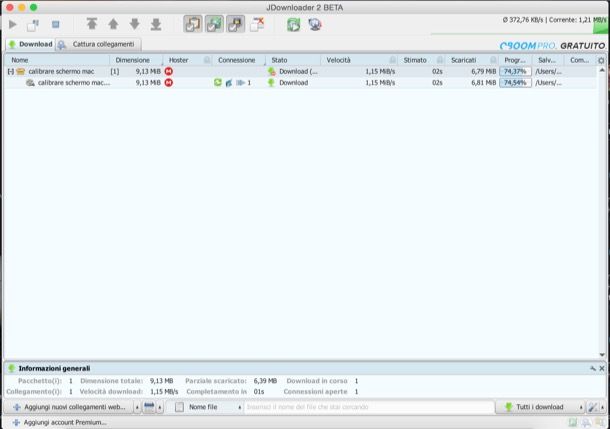Switch to the Download tab
The width and height of the screenshot is (610, 429).
[30, 44]
